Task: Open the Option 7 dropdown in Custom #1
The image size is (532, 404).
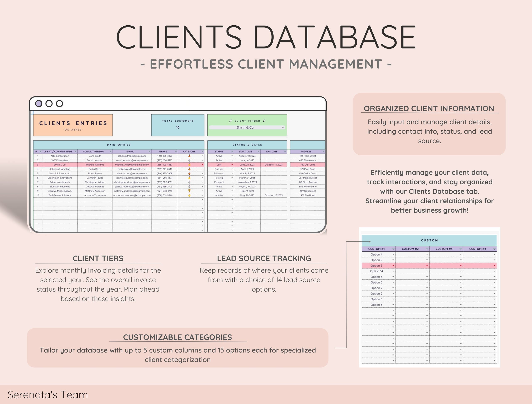Action: (393, 288)
